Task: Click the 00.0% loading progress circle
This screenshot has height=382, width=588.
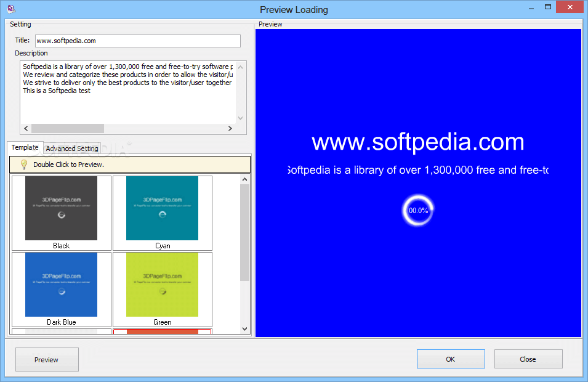Action: coord(418,211)
